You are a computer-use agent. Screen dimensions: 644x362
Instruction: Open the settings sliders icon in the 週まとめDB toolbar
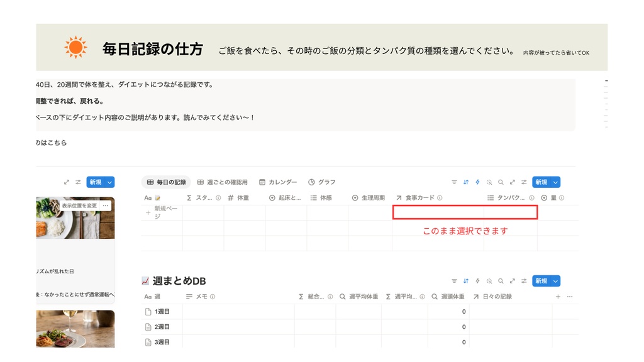524,281
